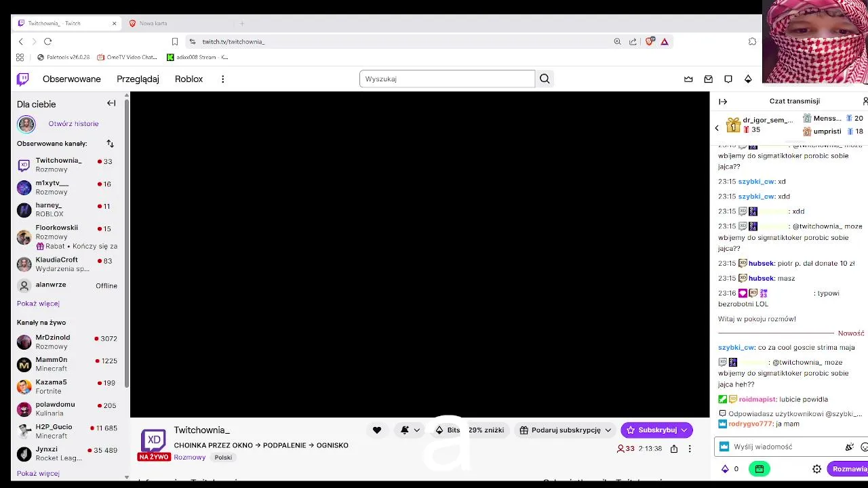Open the Przeglądaj tab
This screenshot has width=868, height=488.
138,79
